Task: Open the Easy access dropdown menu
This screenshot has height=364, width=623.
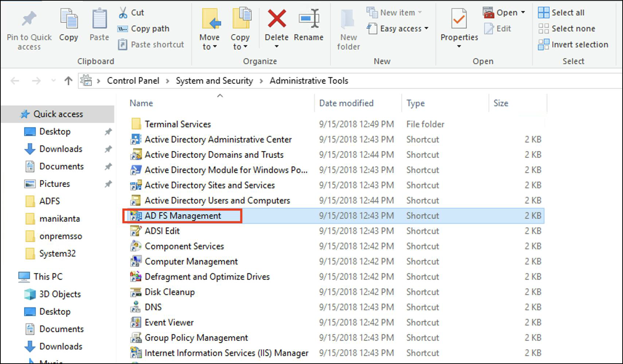Action: pyautogui.click(x=398, y=29)
